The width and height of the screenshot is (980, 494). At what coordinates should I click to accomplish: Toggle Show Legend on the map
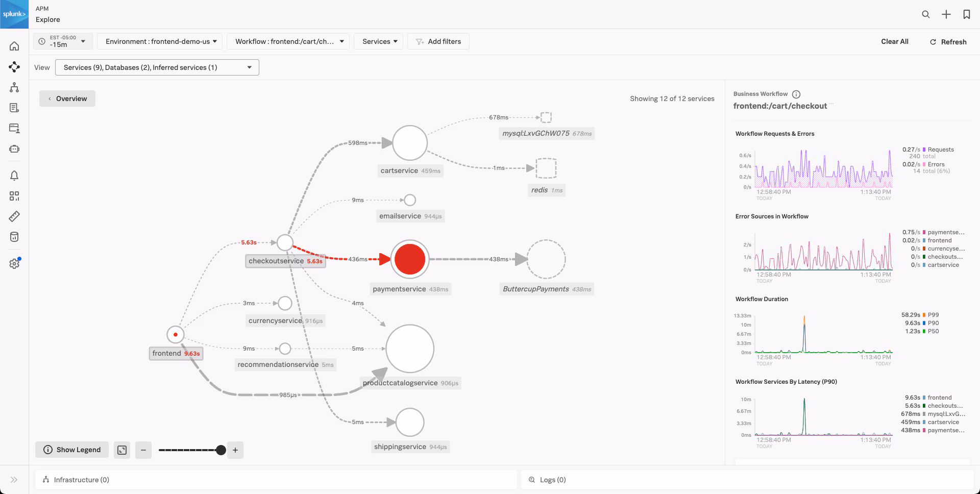[x=72, y=450]
